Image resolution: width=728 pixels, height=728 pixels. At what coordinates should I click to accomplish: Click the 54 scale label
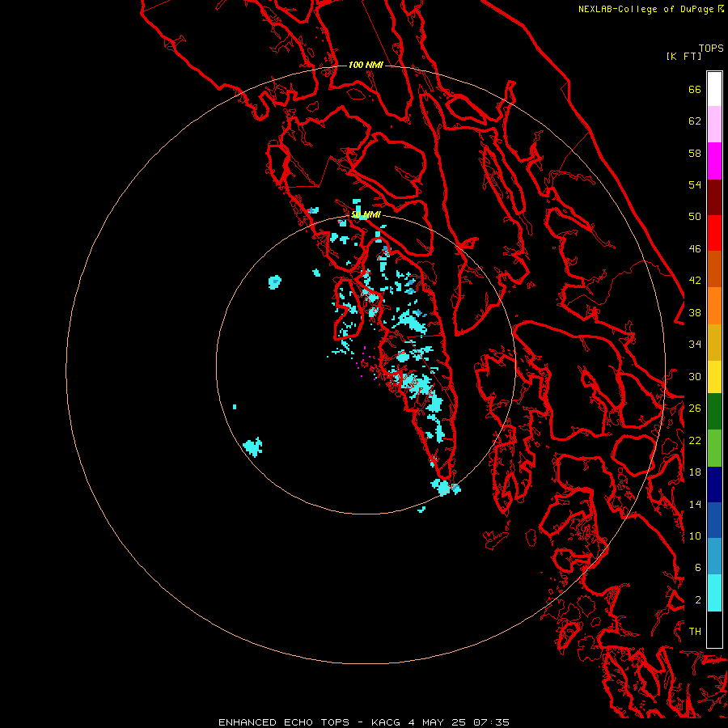coord(695,184)
